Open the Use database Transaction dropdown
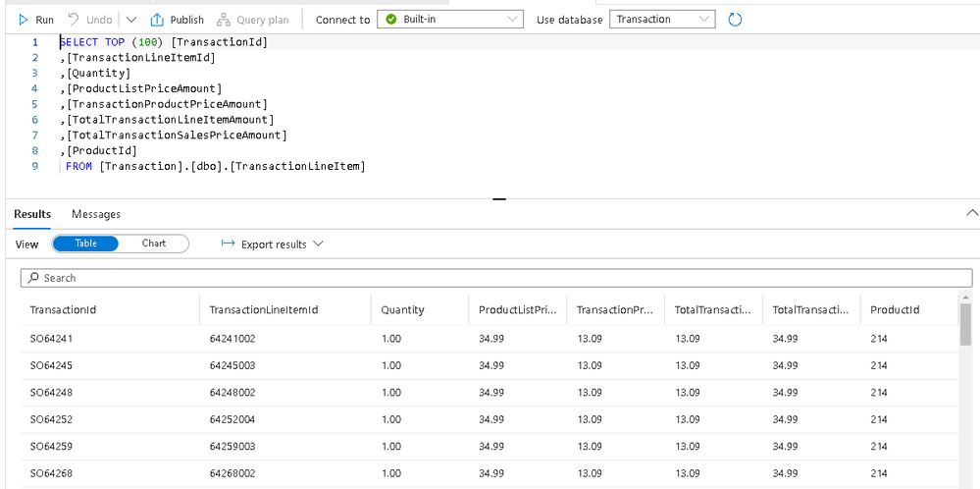This screenshot has width=980, height=489. tap(662, 20)
